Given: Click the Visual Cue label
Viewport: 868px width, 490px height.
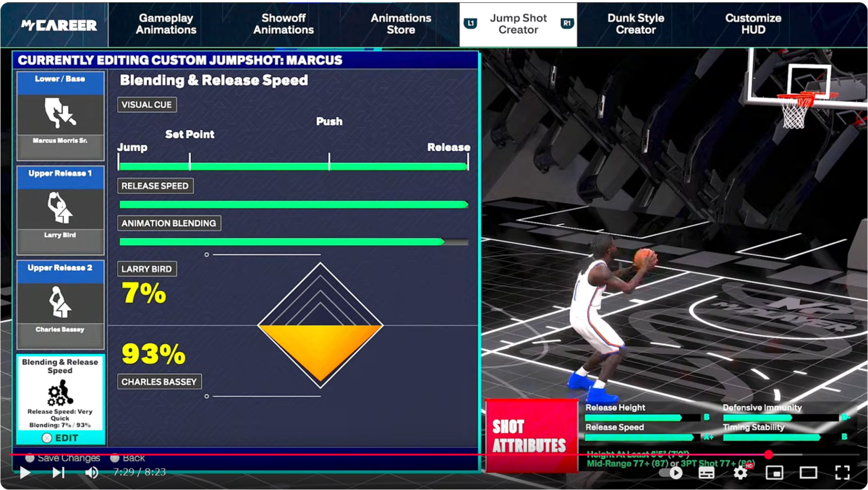Looking at the screenshot, I should [147, 105].
